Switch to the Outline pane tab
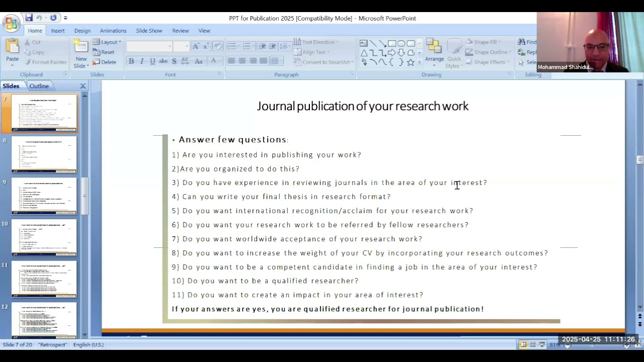644x362 pixels. (x=39, y=86)
